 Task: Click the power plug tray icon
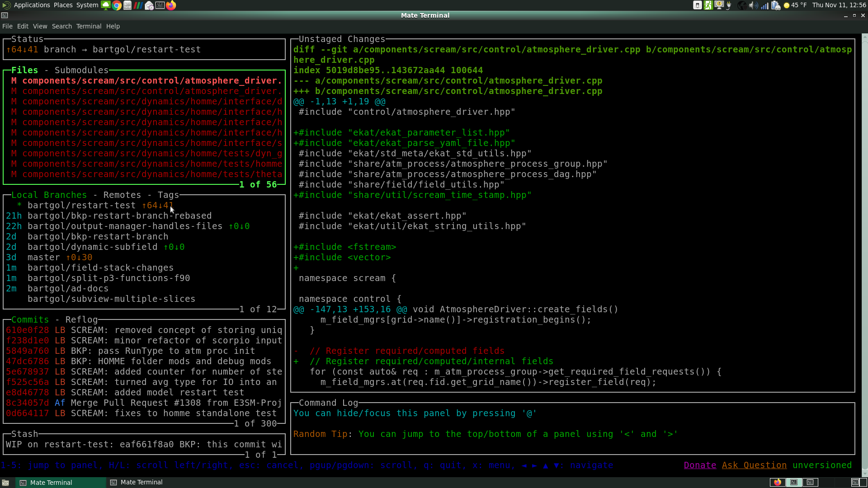(729, 5)
